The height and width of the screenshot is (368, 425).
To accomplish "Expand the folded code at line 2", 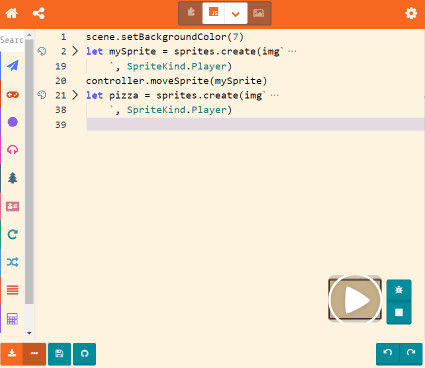I will coord(75,51).
